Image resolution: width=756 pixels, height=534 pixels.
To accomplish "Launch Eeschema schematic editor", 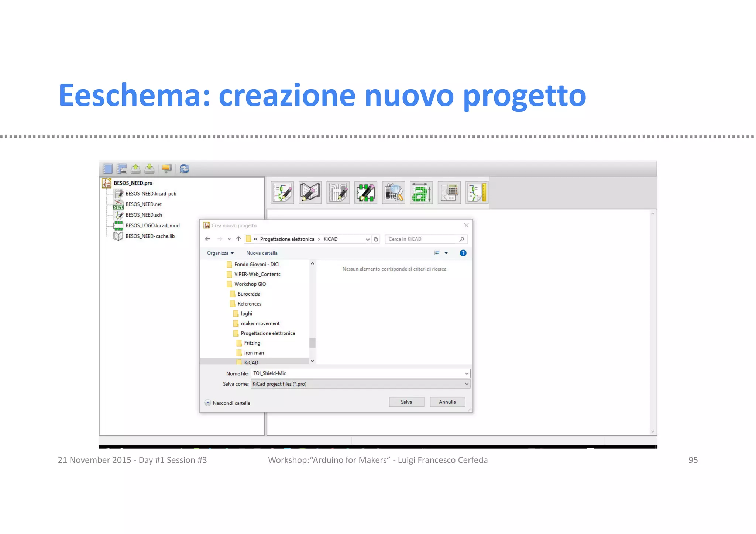I will (282, 192).
